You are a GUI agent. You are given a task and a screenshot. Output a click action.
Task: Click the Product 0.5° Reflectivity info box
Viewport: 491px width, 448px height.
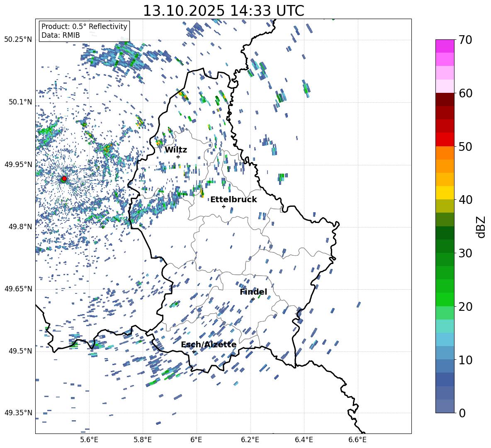(x=84, y=31)
